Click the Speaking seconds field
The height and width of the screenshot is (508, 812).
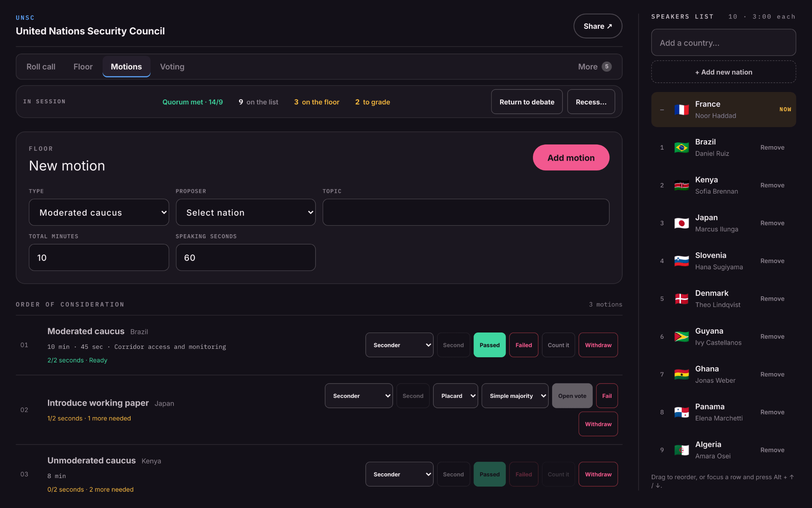click(x=246, y=258)
